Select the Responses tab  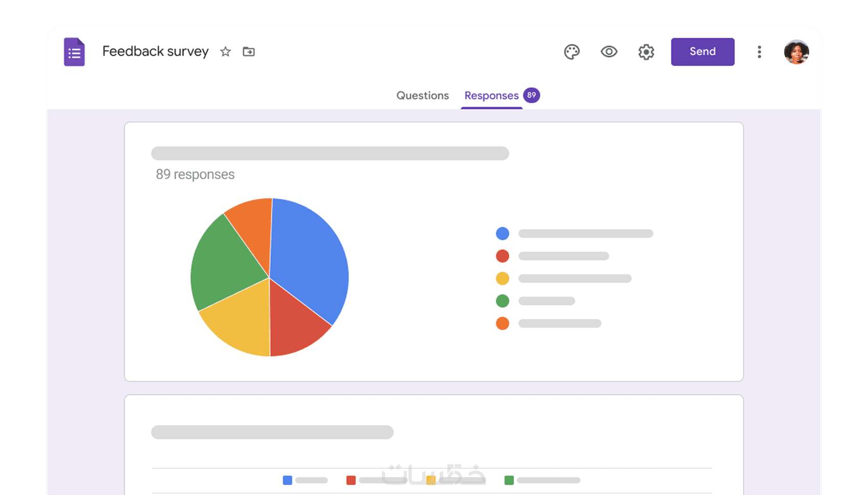(x=492, y=95)
